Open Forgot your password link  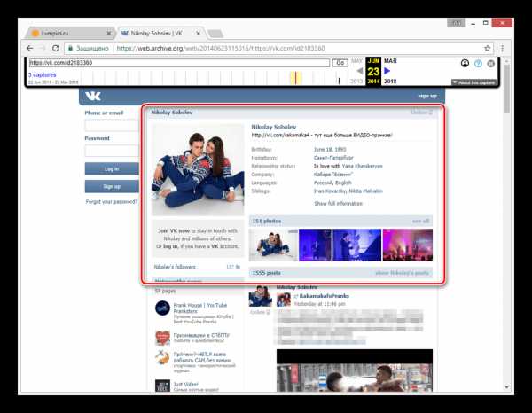pos(112,202)
